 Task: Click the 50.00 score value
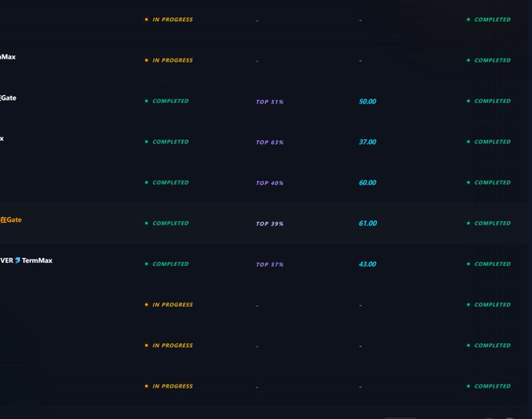368,102
